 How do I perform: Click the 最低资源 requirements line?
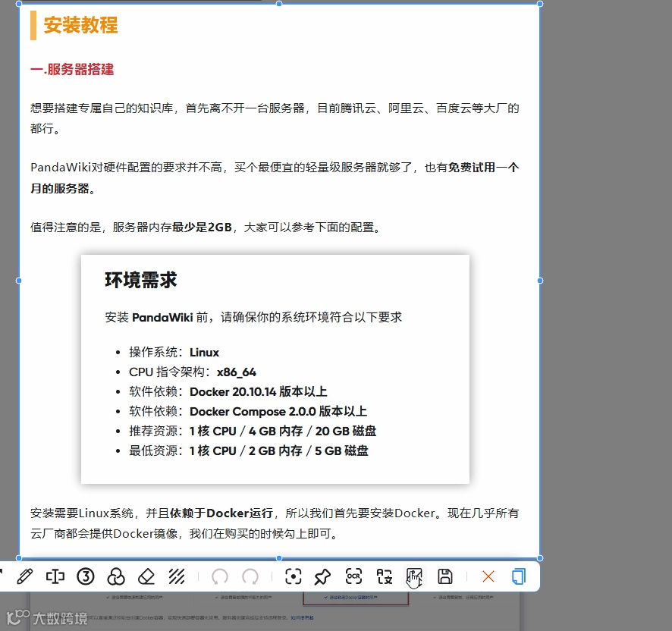tap(249, 451)
